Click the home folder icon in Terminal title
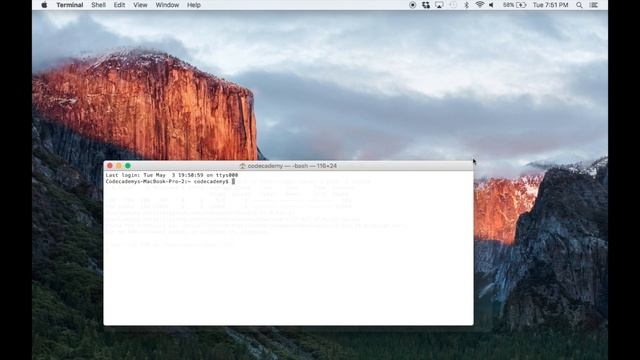The image size is (640, 360). tap(242, 166)
